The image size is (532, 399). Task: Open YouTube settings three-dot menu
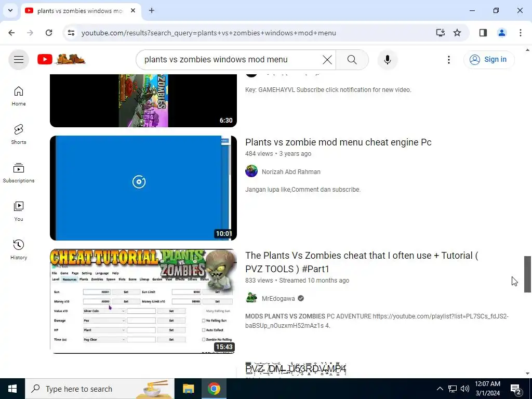coord(448,60)
